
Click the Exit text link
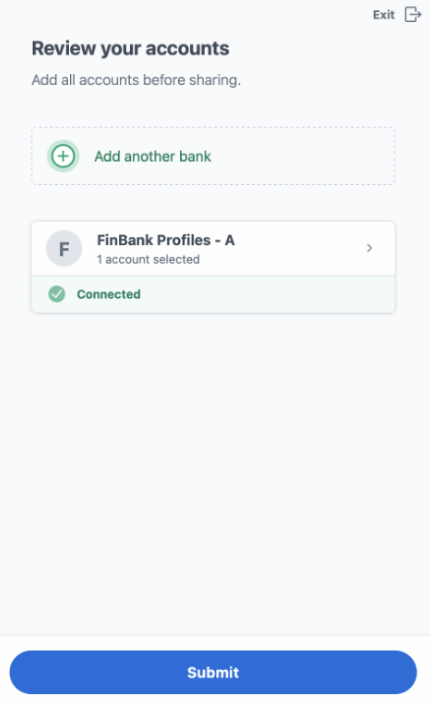[384, 15]
